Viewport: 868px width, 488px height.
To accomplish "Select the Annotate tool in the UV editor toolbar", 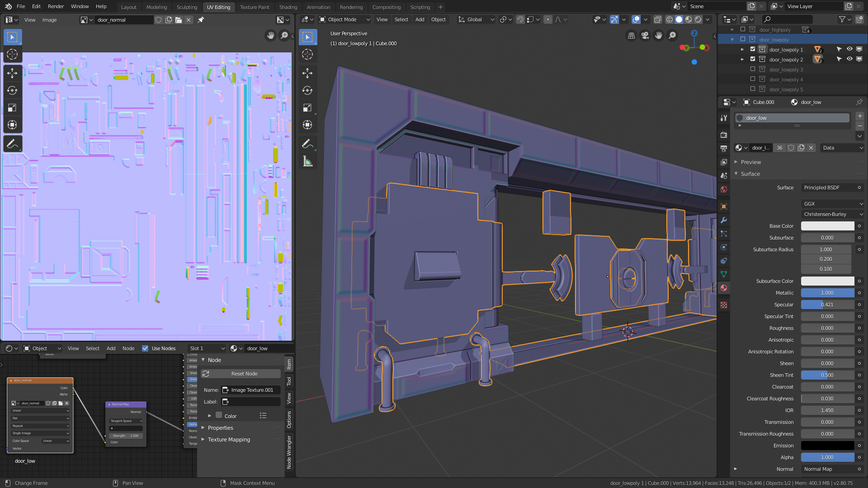I will [12, 144].
